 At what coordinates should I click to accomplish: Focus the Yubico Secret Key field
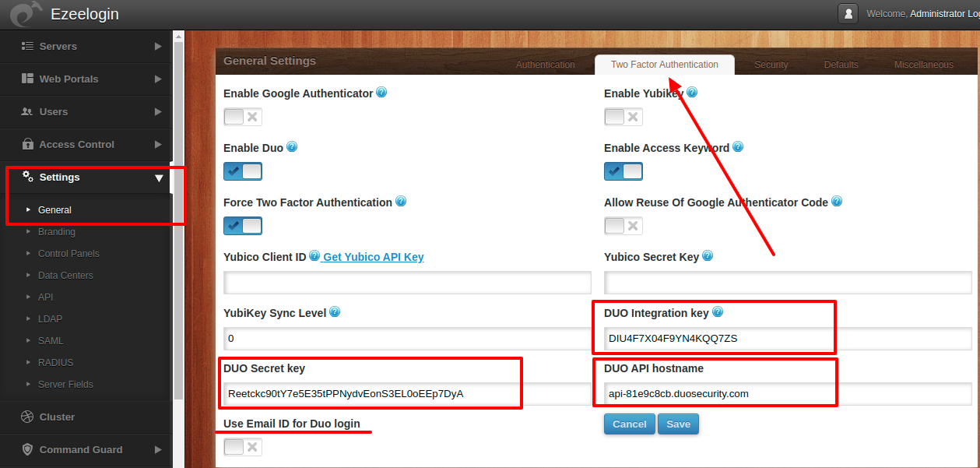click(x=788, y=282)
